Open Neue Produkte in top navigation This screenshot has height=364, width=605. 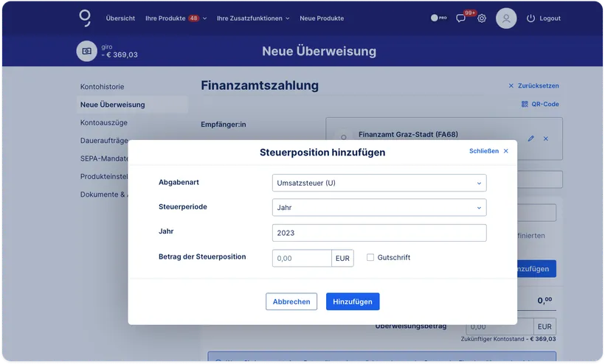coord(322,18)
